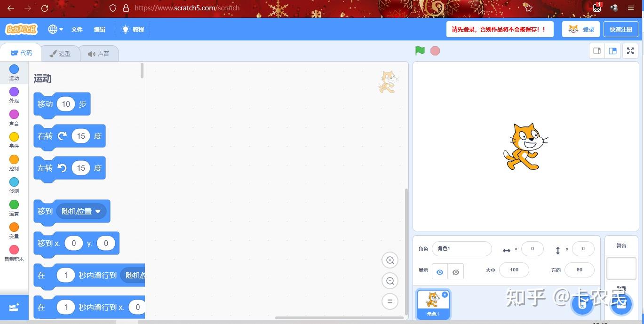644x324 pixels.
Task: Click the sprite y coordinate field
Action: pos(583,248)
